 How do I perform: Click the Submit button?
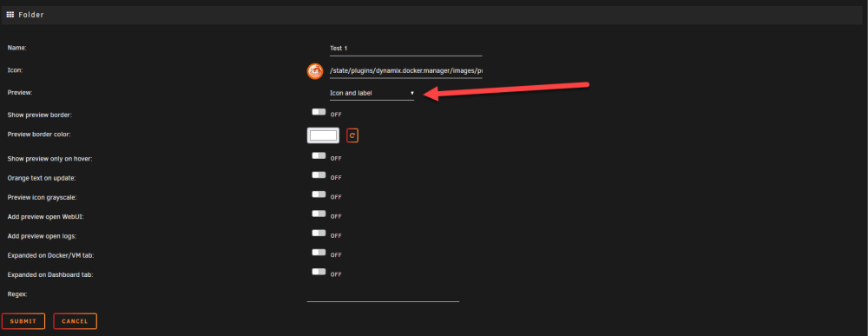click(x=23, y=321)
